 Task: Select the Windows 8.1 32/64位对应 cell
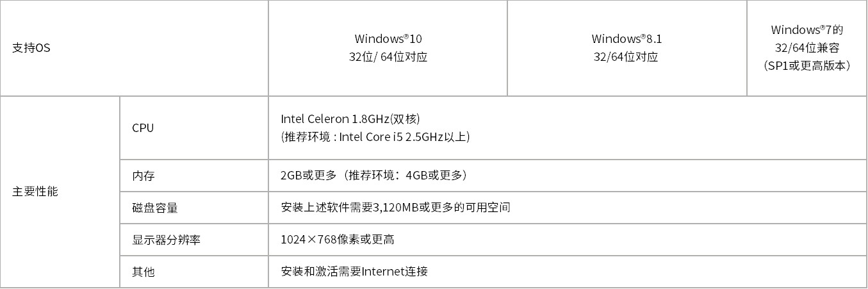point(627,48)
